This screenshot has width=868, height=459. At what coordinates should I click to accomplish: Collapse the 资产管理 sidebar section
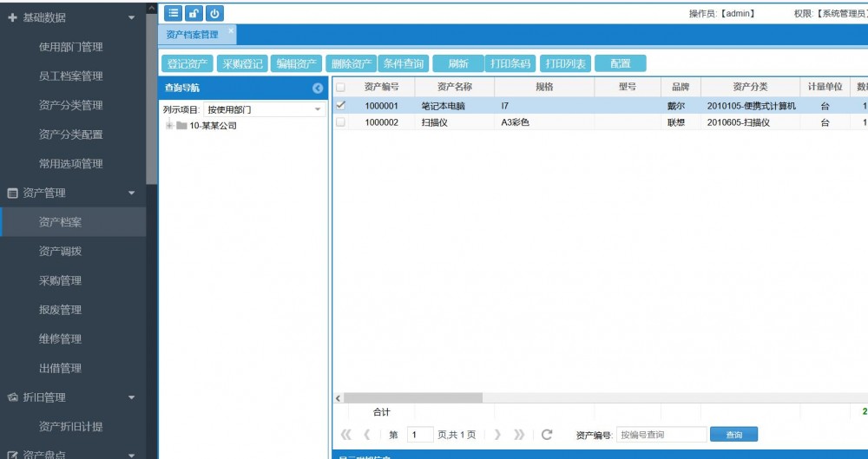tap(132, 193)
